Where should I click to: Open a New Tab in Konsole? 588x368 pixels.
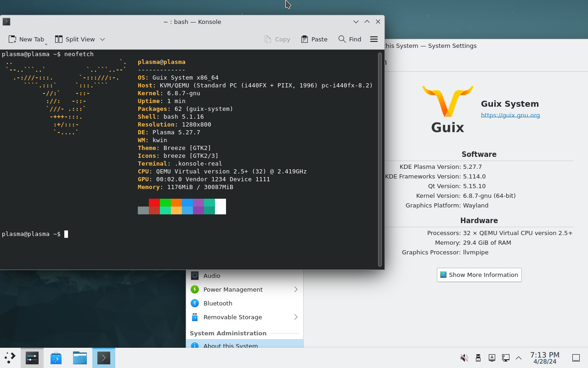pos(26,39)
